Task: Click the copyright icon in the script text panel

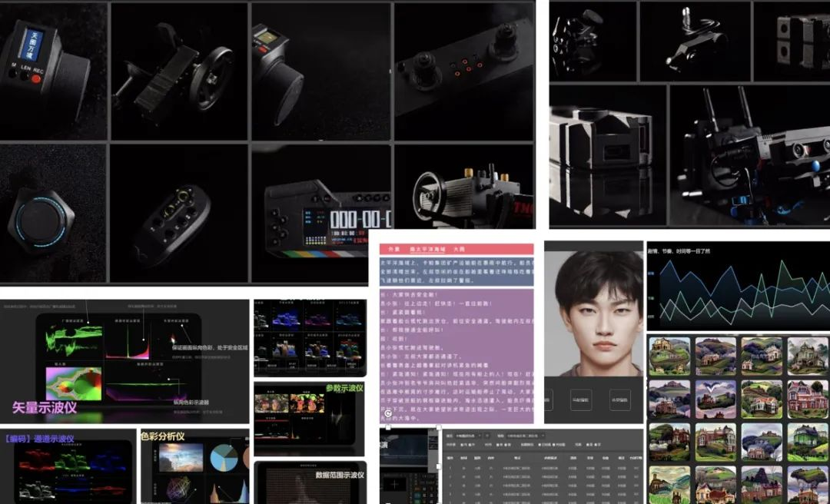Action: [387, 413]
